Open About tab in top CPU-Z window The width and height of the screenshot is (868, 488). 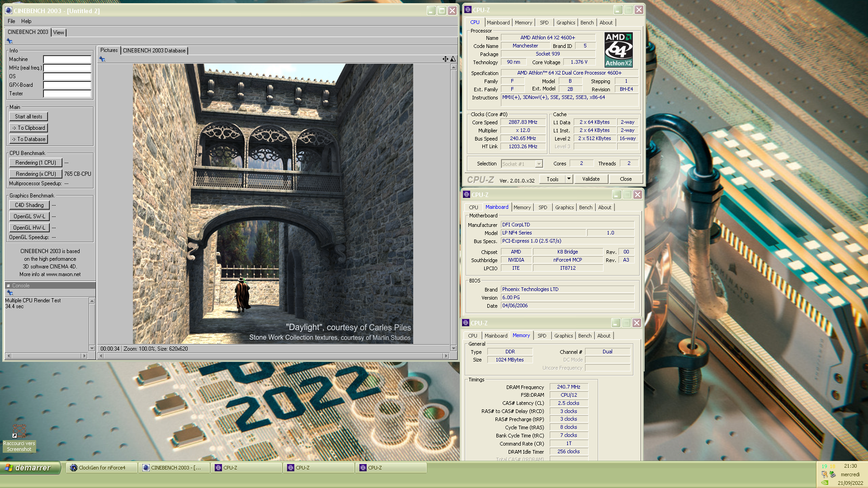[606, 23]
